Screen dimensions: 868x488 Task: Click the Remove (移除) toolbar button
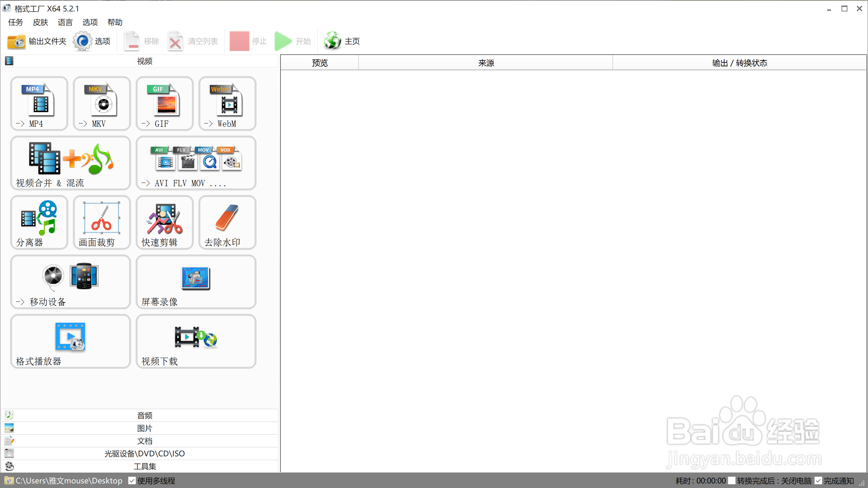[x=141, y=41]
